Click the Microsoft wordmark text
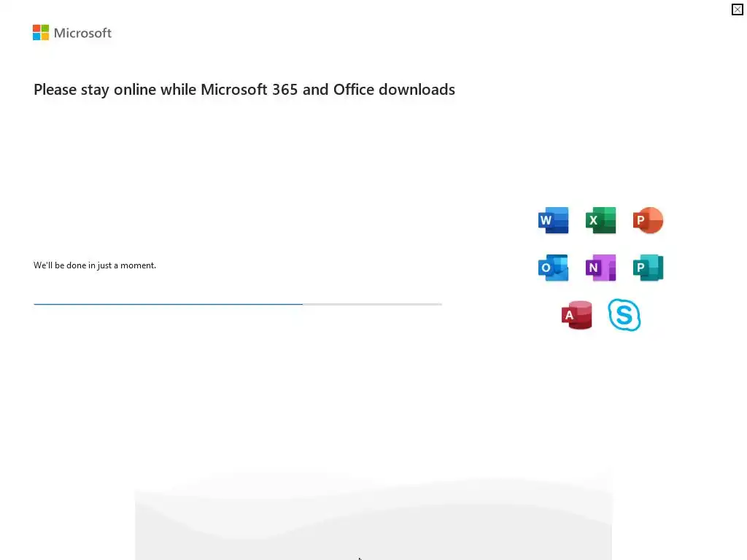Screen dimensions: 747x560 [x=82, y=33]
